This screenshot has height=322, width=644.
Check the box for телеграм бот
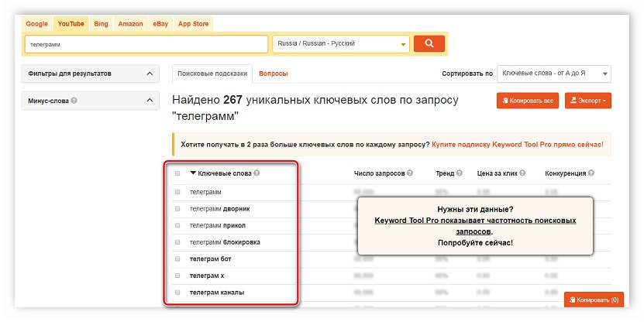(177, 259)
